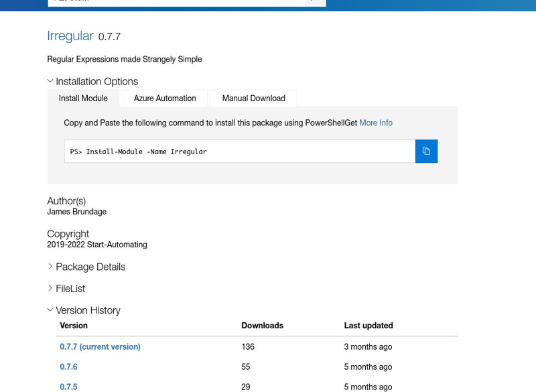This screenshot has width=536, height=392.
Task: Click the Last updated column header
Action: pos(368,326)
